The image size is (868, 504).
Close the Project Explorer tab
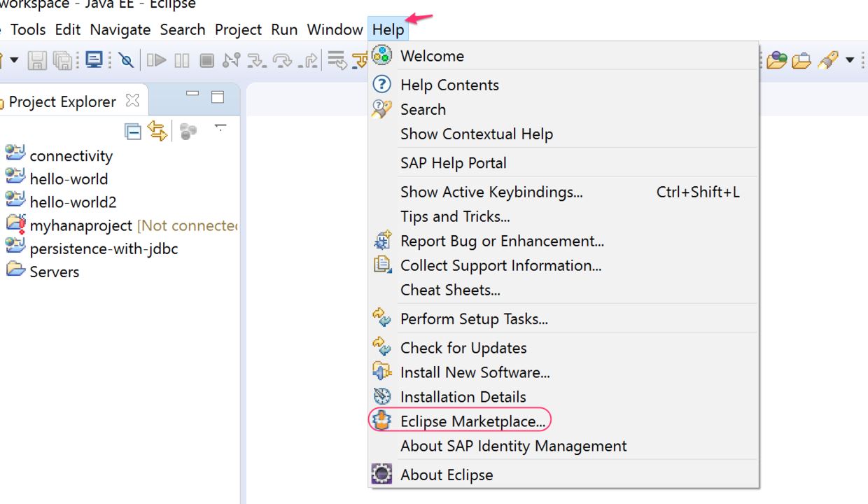coord(132,101)
